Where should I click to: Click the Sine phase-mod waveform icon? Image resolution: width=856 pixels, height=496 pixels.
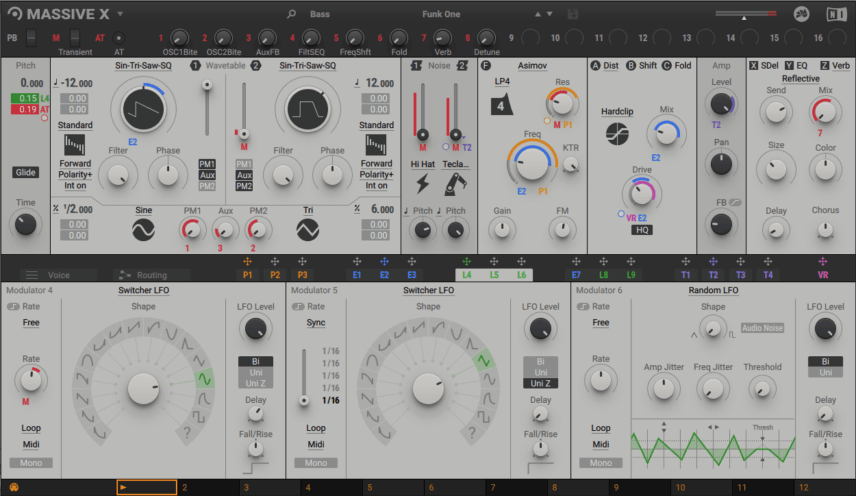[143, 230]
